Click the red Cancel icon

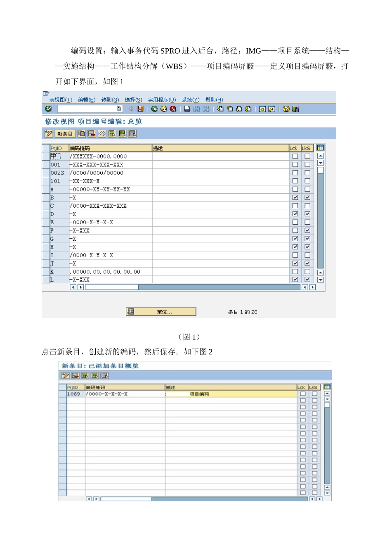[x=173, y=109]
